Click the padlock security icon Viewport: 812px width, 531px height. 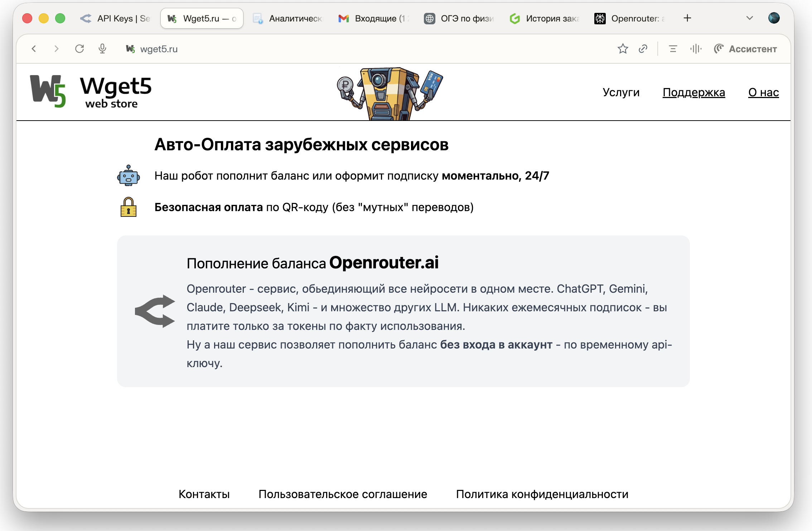(128, 207)
